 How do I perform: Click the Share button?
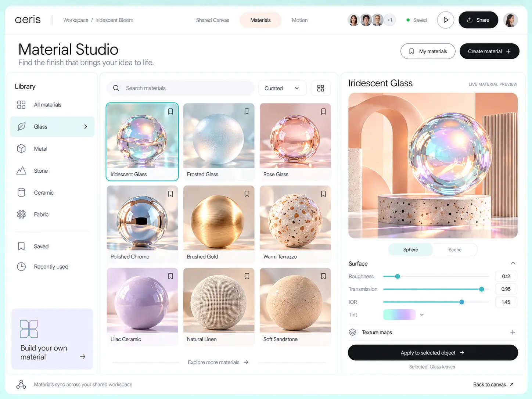click(478, 20)
